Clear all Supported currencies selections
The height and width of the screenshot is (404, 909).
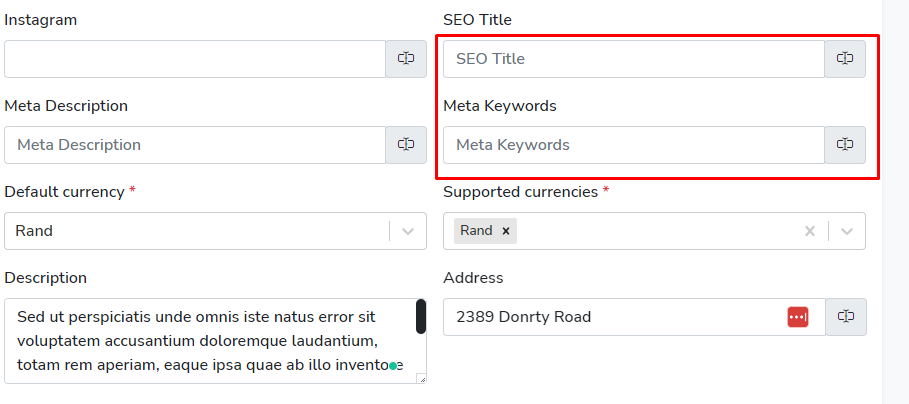click(x=810, y=231)
